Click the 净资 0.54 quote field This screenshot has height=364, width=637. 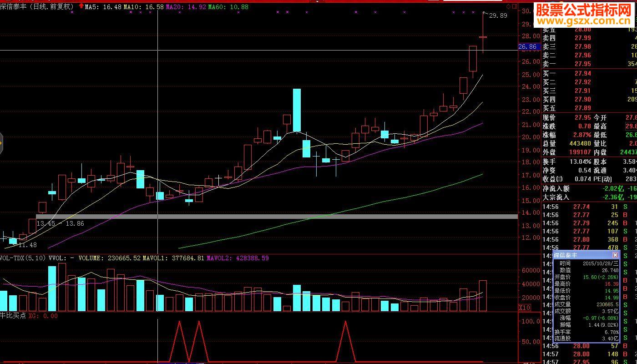coord(567,170)
